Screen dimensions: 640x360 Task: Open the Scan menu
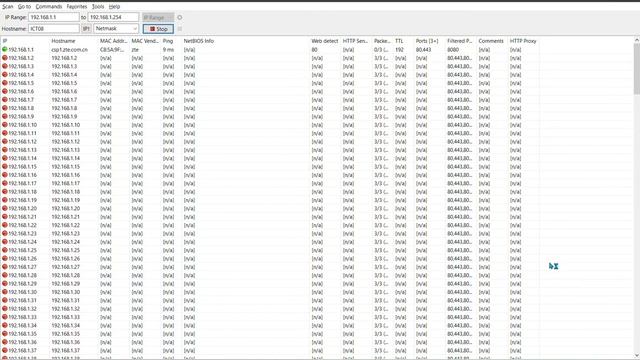click(7, 7)
